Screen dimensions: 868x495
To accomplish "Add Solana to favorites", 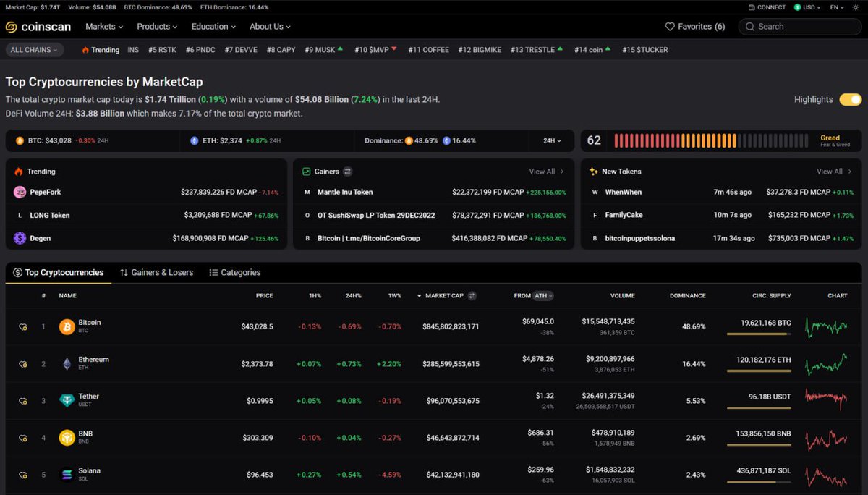I will pos(23,475).
